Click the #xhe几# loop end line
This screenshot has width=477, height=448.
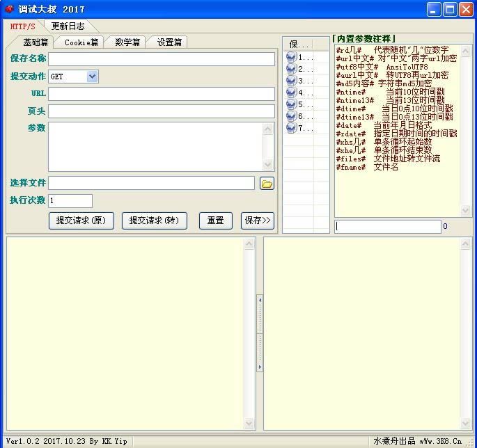click(x=384, y=150)
